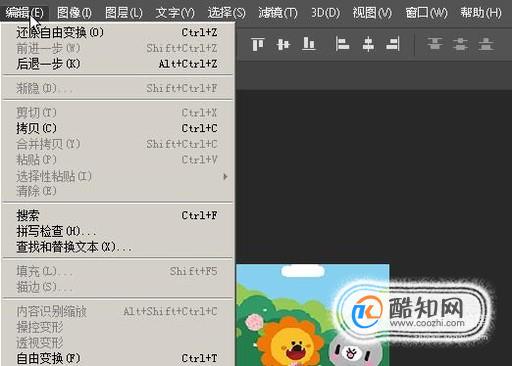Open the 图像 menu
The height and width of the screenshot is (366, 512).
pyautogui.click(x=74, y=13)
